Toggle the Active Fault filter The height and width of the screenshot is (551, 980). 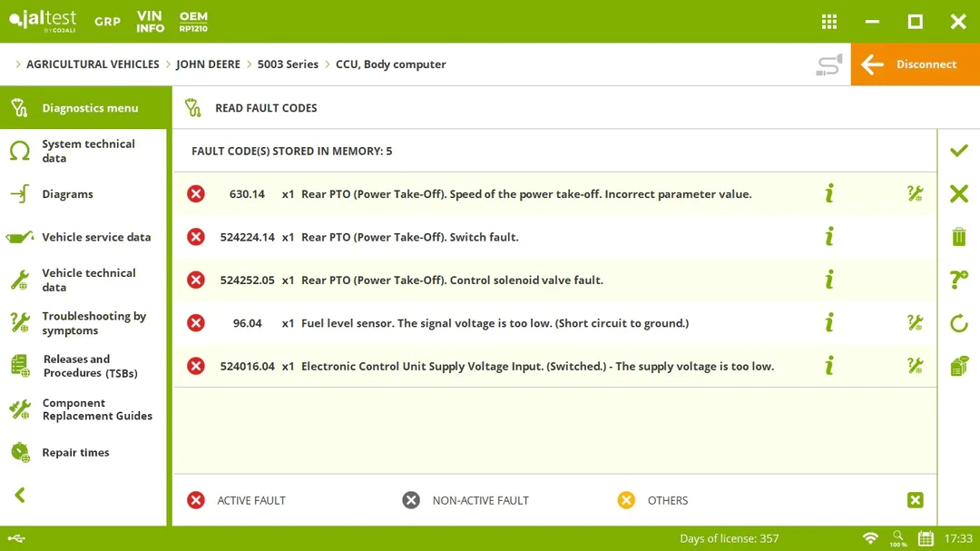196,500
